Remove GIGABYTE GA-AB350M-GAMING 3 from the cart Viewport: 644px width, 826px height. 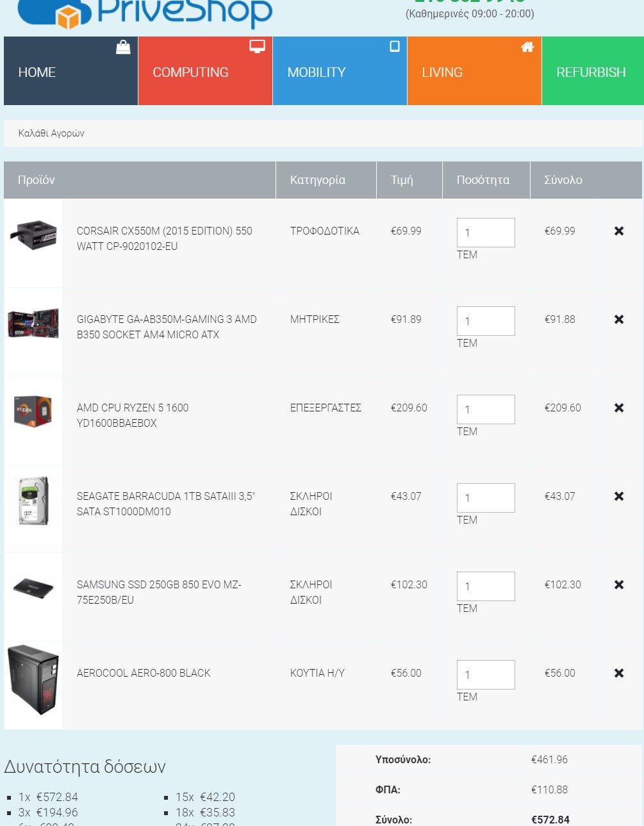pos(619,319)
